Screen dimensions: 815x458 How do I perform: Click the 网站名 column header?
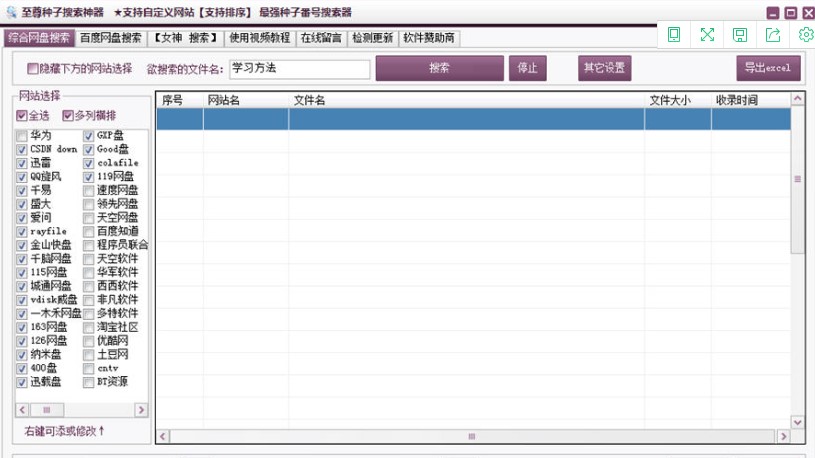pos(246,100)
